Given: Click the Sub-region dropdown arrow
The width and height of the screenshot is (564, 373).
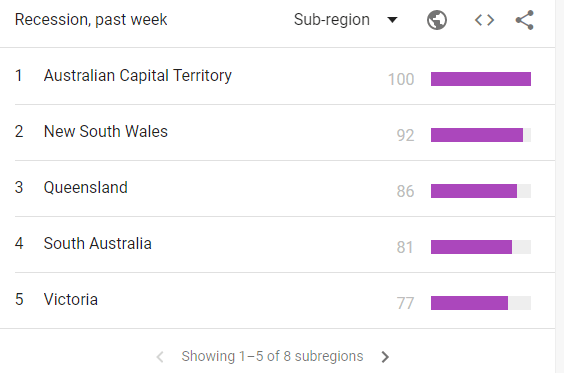Looking at the screenshot, I should tap(392, 19).
